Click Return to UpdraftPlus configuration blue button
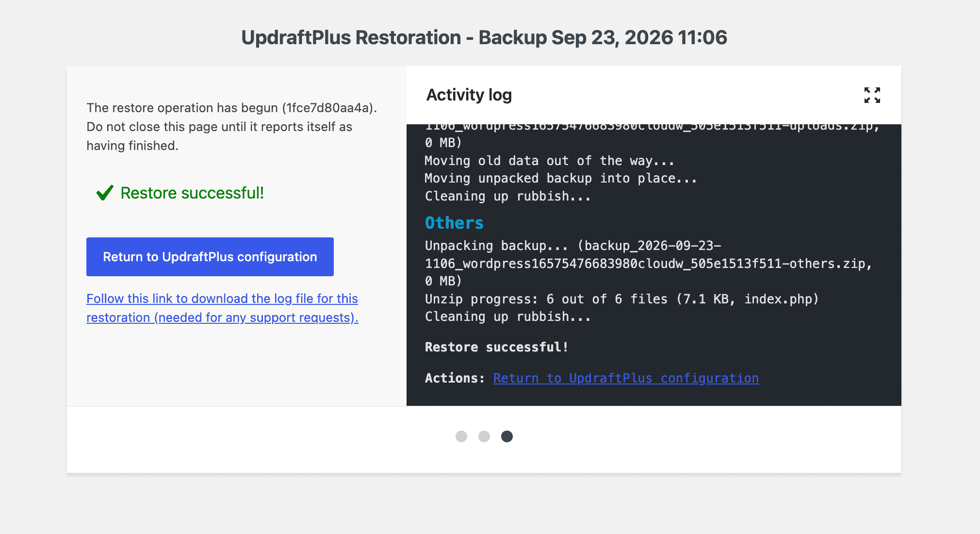The image size is (980, 534). coord(210,257)
